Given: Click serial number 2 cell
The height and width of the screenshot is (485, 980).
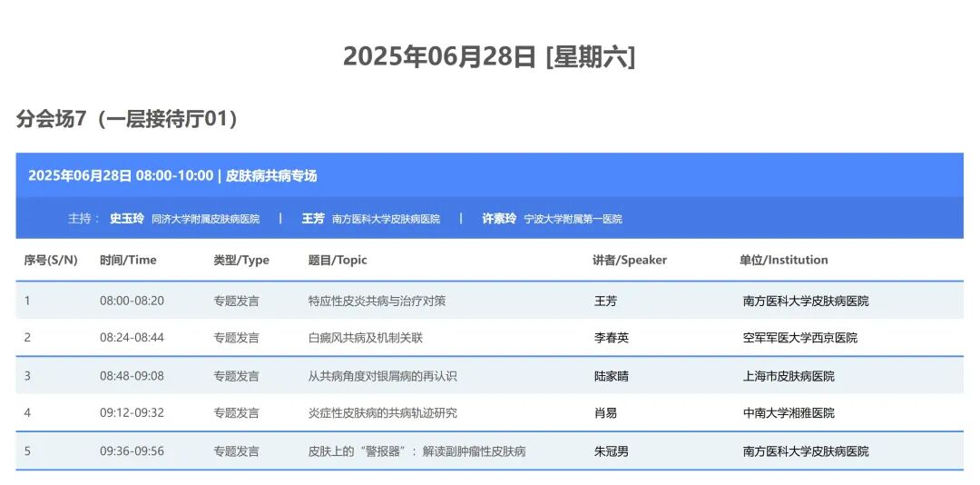Looking at the screenshot, I should [27, 338].
